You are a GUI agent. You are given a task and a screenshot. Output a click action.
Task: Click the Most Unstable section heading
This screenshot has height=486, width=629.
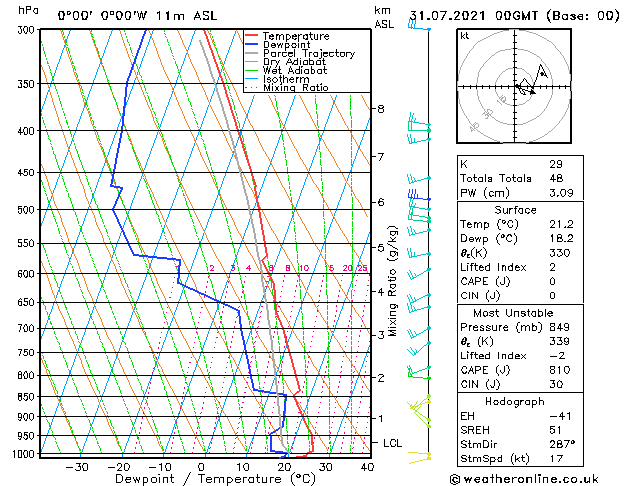(513, 313)
